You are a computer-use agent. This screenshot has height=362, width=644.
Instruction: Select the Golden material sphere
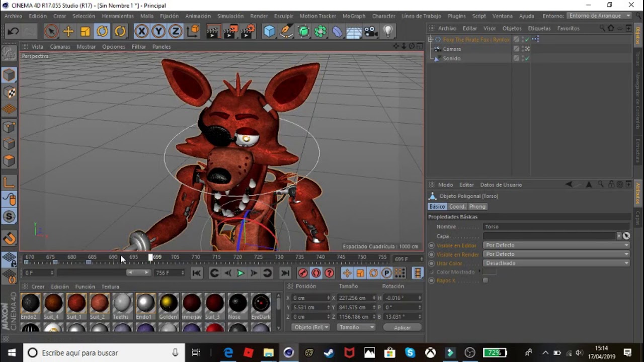[169, 303]
